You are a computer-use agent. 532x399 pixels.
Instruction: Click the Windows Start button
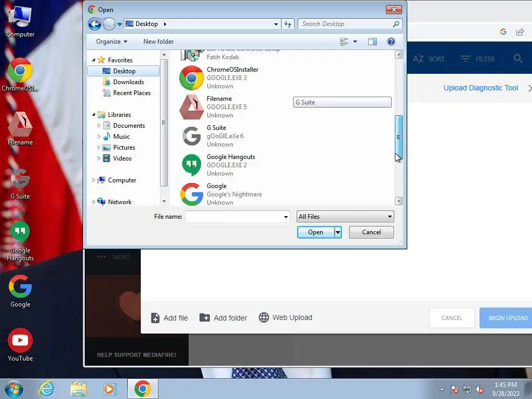[14, 389]
